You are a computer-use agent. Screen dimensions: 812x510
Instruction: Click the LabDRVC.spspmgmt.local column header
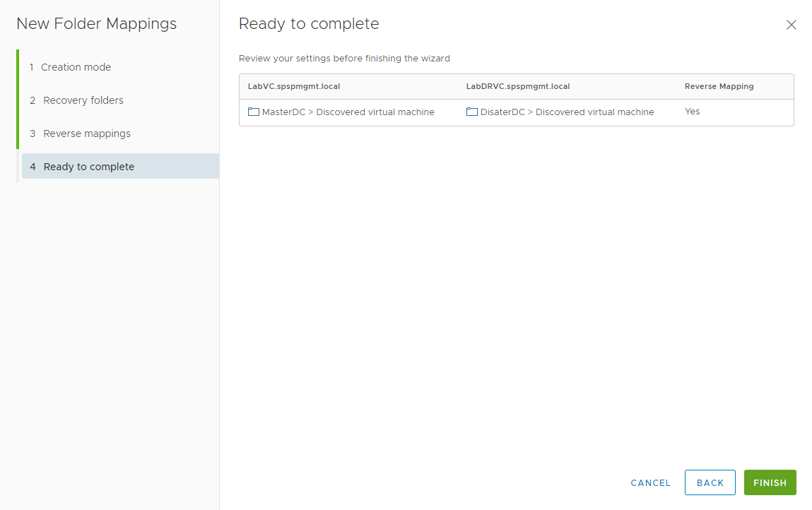(x=518, y=86)
